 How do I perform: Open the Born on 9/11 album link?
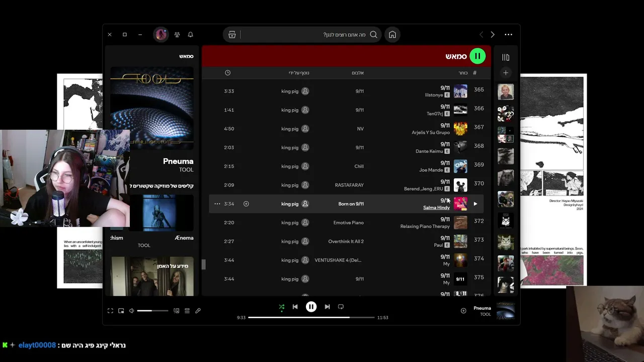coord(351,204)
